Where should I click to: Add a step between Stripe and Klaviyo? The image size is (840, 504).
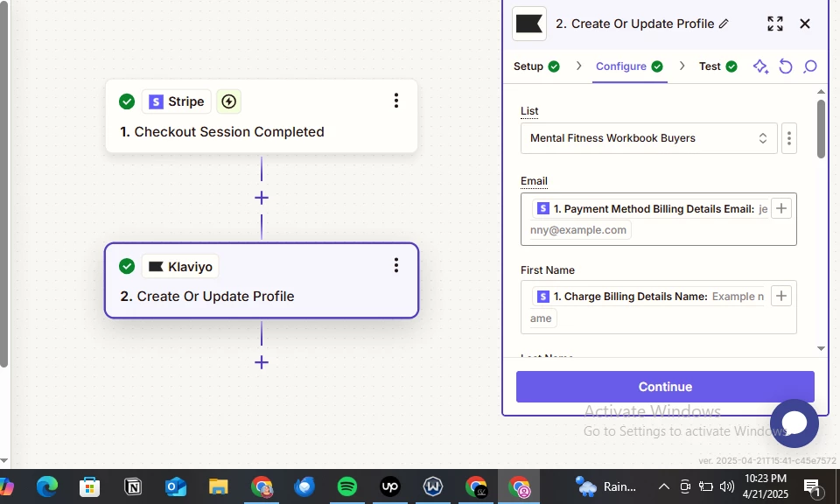(x=262, y=198)
